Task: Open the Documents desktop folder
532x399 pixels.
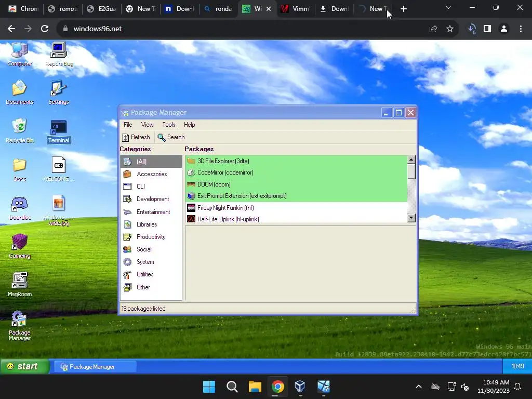Action: [20, 92]
